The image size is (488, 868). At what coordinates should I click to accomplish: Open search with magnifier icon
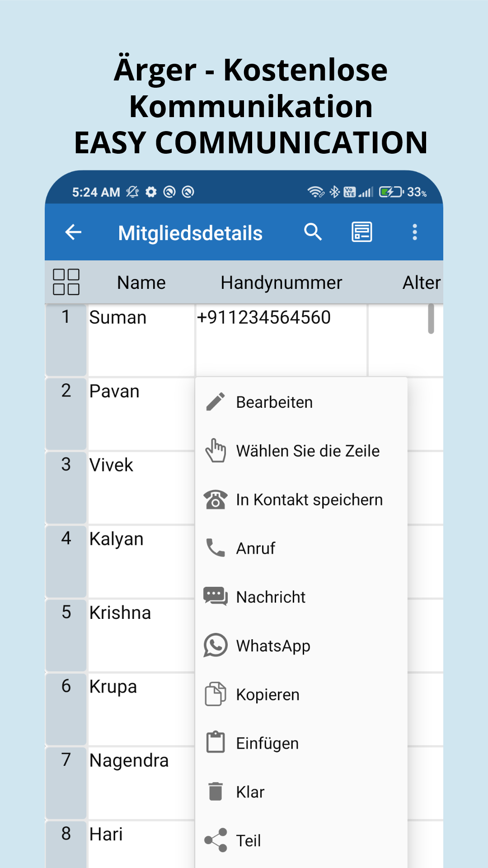click(313, 232)
